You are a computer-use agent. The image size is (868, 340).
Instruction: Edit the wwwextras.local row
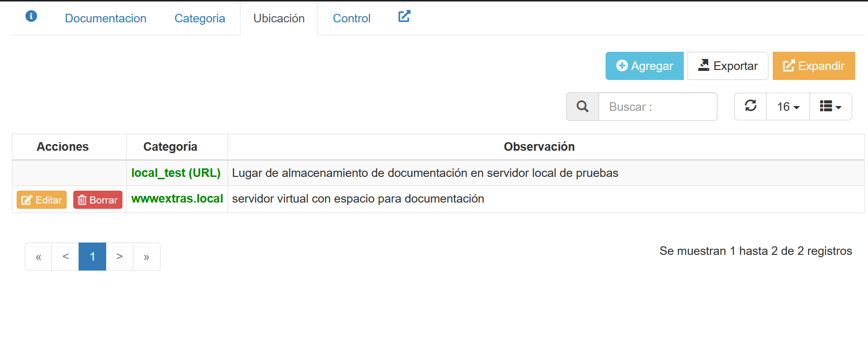pos(42,200)
